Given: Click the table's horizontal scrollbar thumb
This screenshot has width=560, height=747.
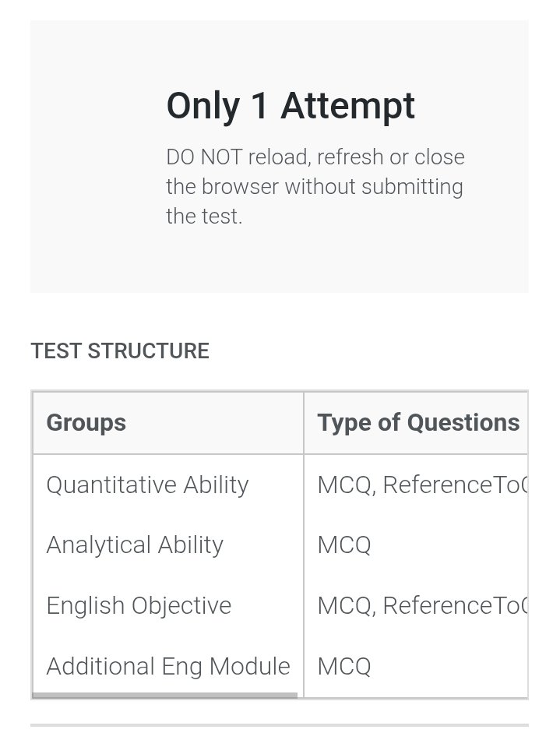Looking at the screenshot, I should pos(164,695).
